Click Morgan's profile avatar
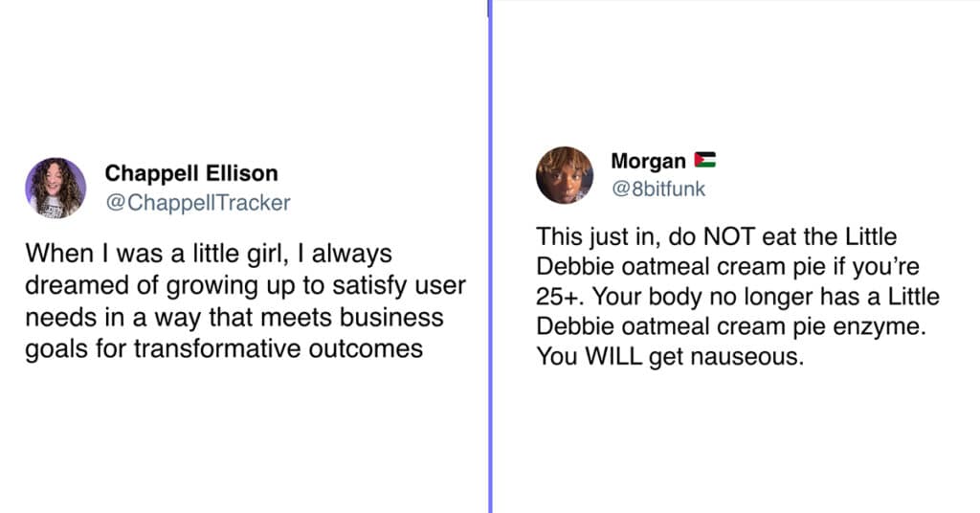Image resolution: width=980 pixels, height=513 pixels. (x=565, y=175)
